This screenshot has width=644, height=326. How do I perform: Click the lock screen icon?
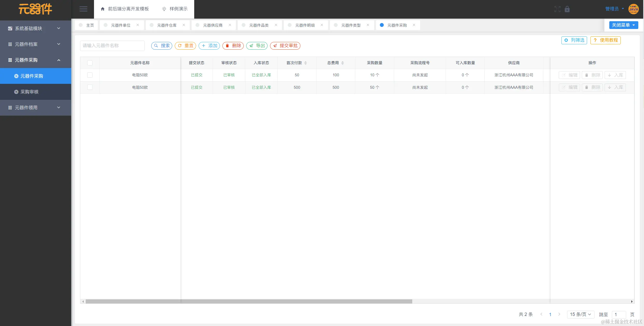(x=567, y=9)
